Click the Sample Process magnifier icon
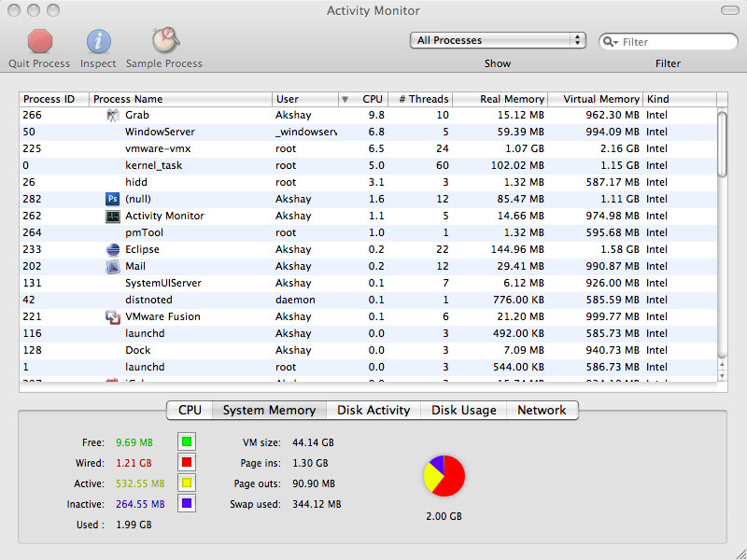The image size is (747, 560). coord(165,40)
